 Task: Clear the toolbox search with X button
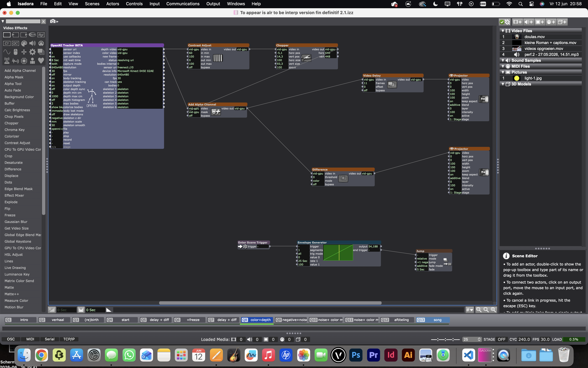(x=43, y=21)
